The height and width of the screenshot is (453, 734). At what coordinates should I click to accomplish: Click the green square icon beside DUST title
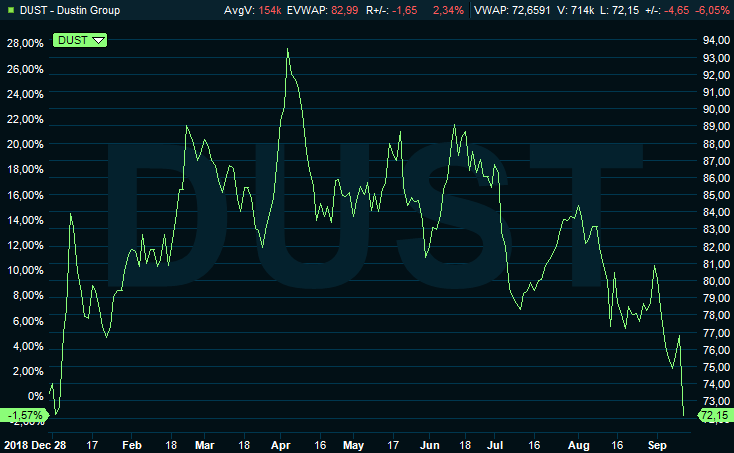click(x=11, y=10)
